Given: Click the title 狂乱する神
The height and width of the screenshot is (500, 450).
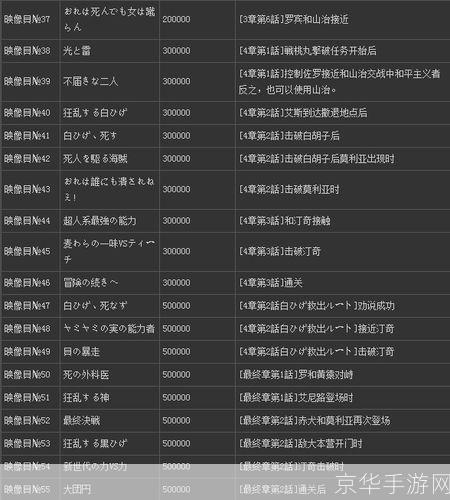Looking at the screenshot, I should click(x=86, y=398).
